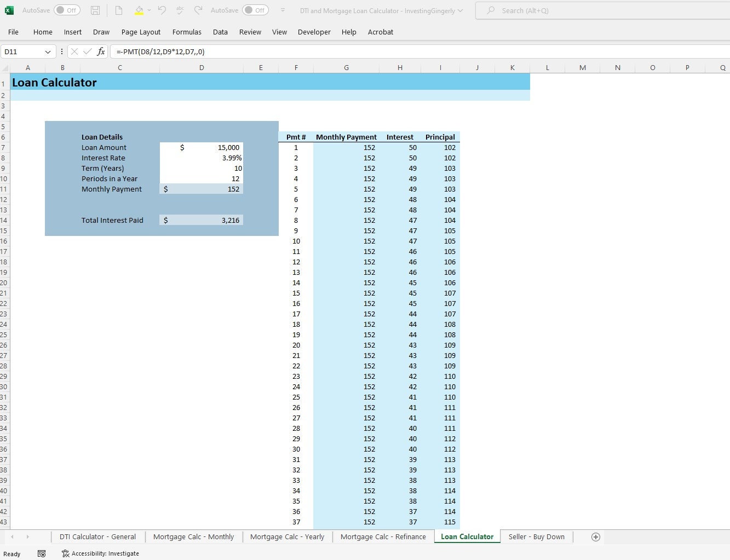Run the Spelling check icon
The height and width of the screenshot is (560, 730).
pyautogui.click(x=180, y=10)
